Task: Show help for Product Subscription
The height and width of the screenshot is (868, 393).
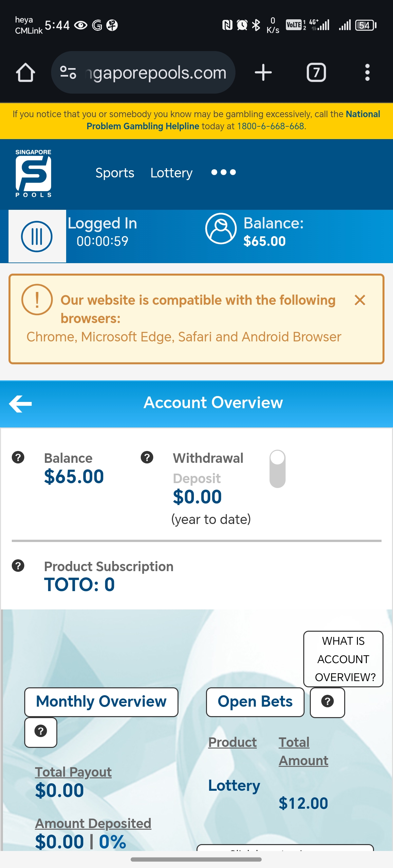Action: point(18,566)
